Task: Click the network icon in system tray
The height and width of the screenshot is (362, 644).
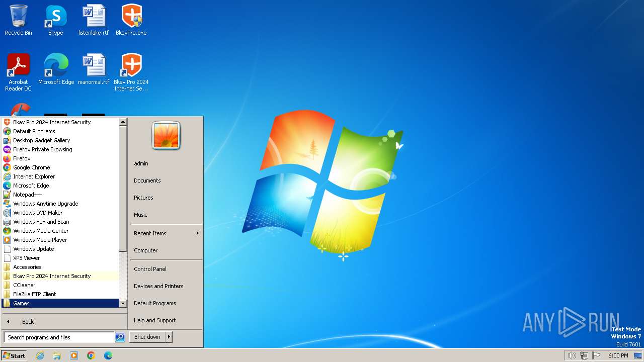Action: (584, 355)
